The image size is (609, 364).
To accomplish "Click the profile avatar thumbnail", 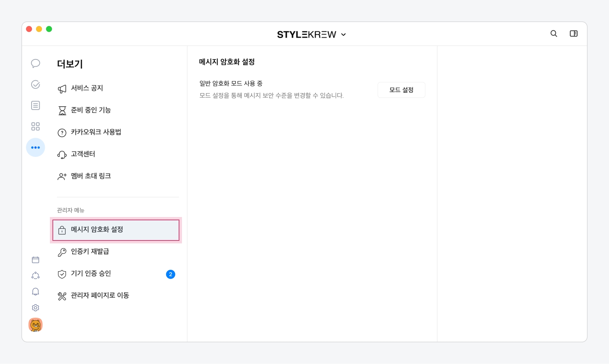I will pos(36,325).
